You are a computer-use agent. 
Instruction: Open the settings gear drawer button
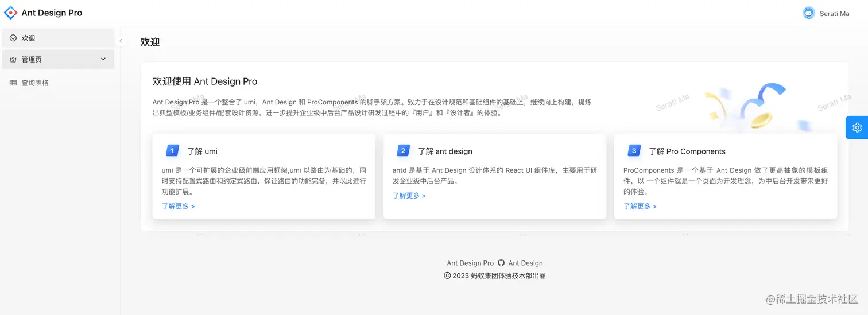[857, 127]
